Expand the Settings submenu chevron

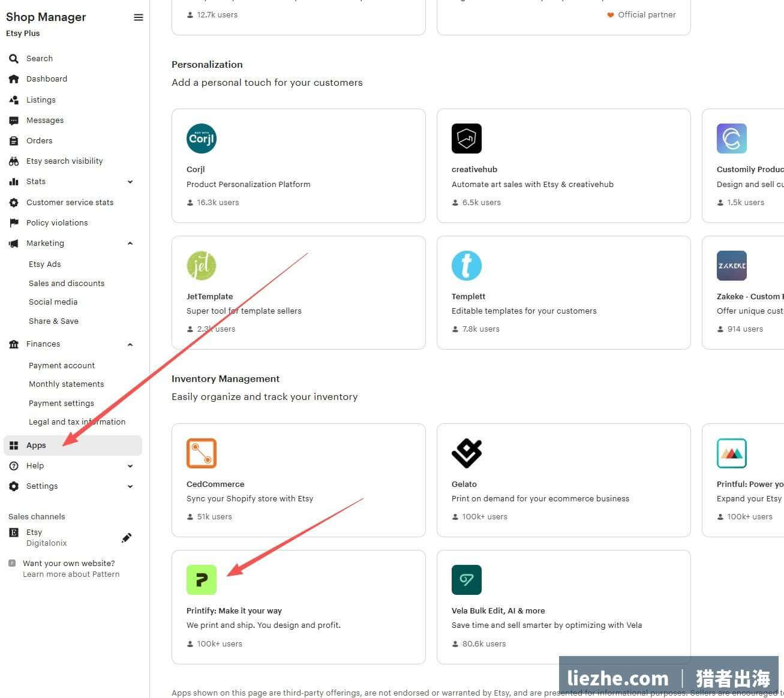[130, 486]
